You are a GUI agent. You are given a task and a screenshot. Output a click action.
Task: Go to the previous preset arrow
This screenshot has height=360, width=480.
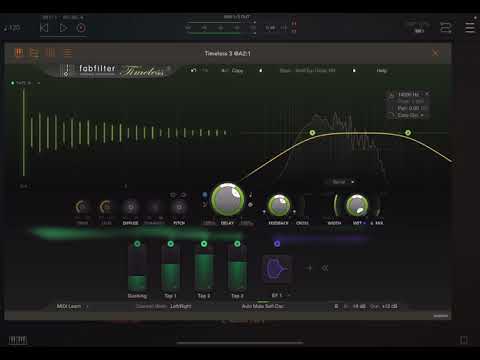[x=261, y=70]
